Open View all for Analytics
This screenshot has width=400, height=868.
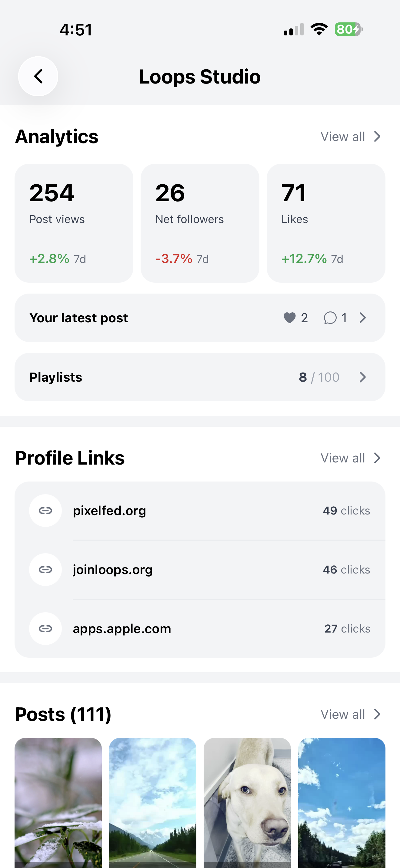point(351,136)
